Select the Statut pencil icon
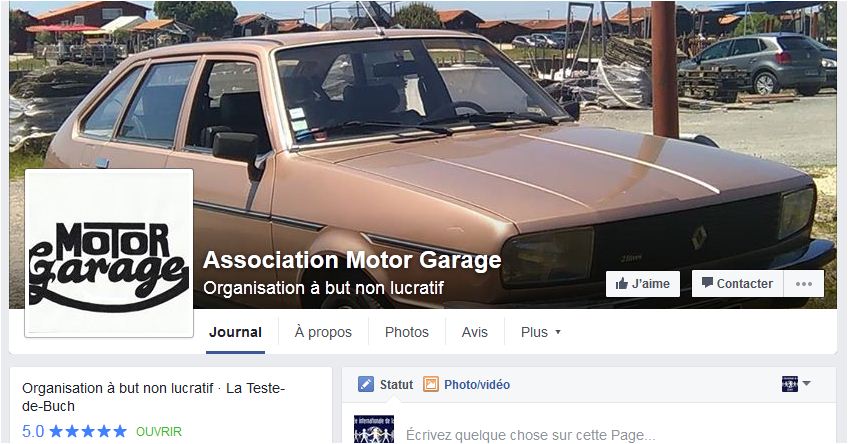This screenshot has height=444, width=848. [x=366, y=385]
